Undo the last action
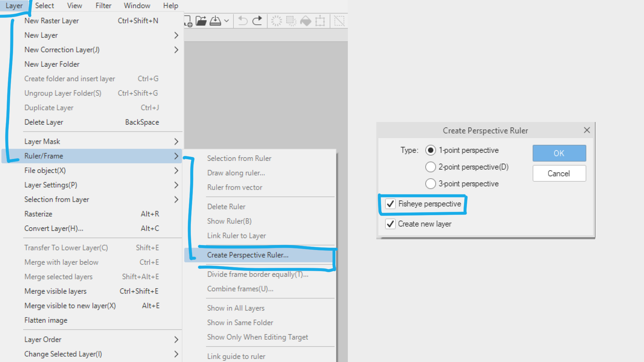This screenshot has height=362, width=644. (x=242, y=21)
